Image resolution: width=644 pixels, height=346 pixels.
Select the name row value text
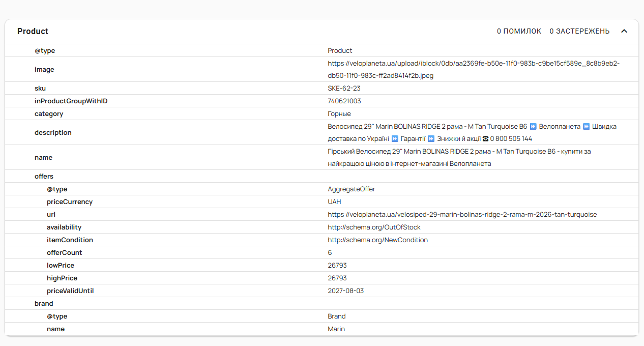point(460,158)
